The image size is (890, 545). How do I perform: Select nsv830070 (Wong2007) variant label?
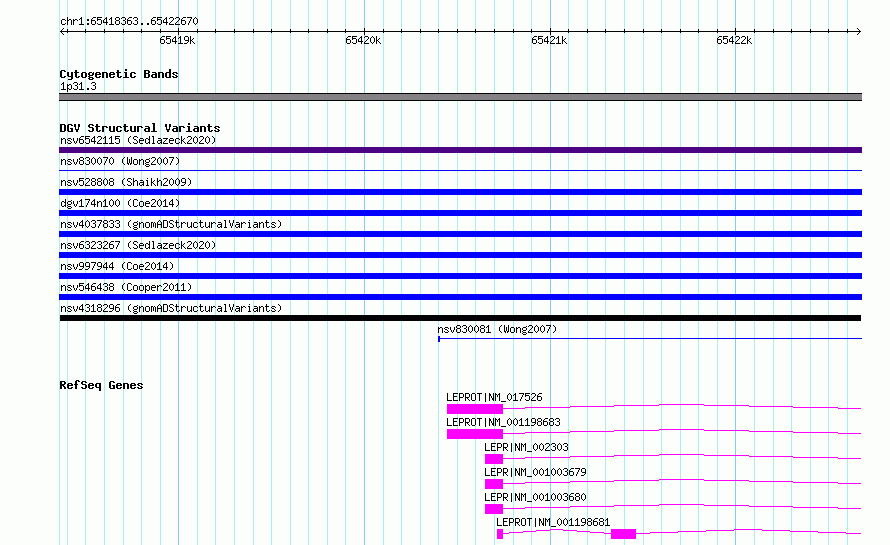click(x=120, y=161)
